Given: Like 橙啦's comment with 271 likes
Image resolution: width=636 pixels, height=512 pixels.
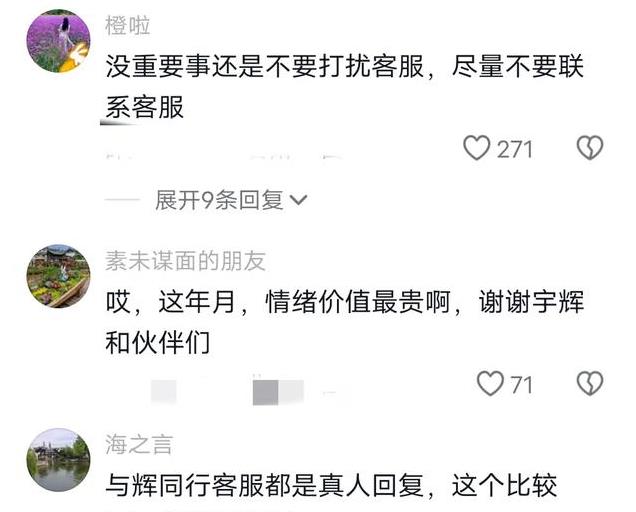Looking at the screenshot, I should pyautogui.click(x=477, y=148).
